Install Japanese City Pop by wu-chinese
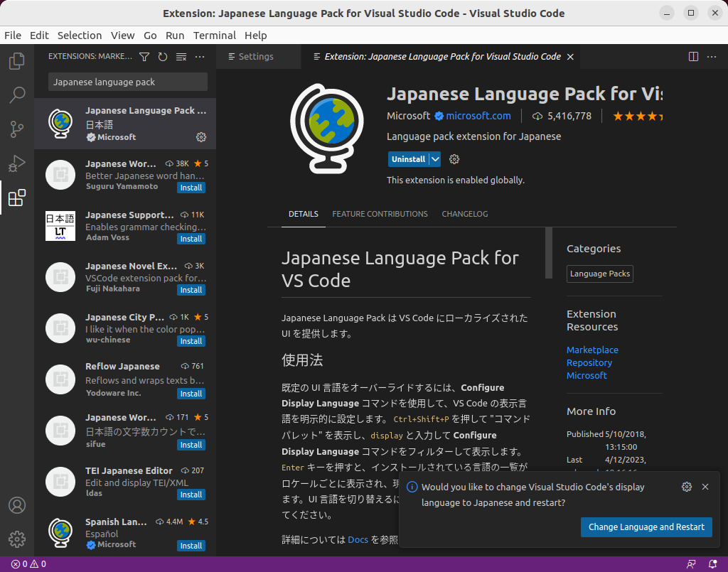The image size is (728, 572). [191, 341]
